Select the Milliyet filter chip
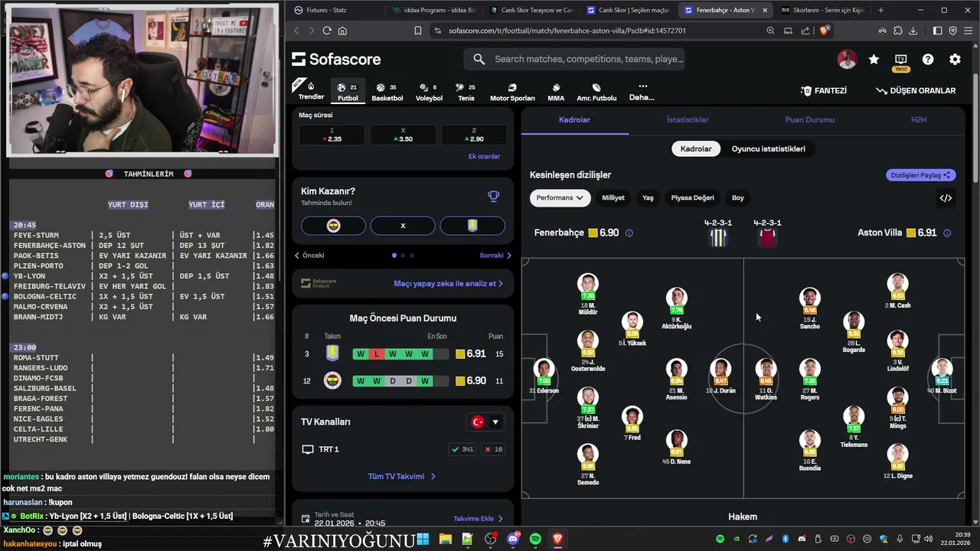The image size is (980, 551). 613,197
